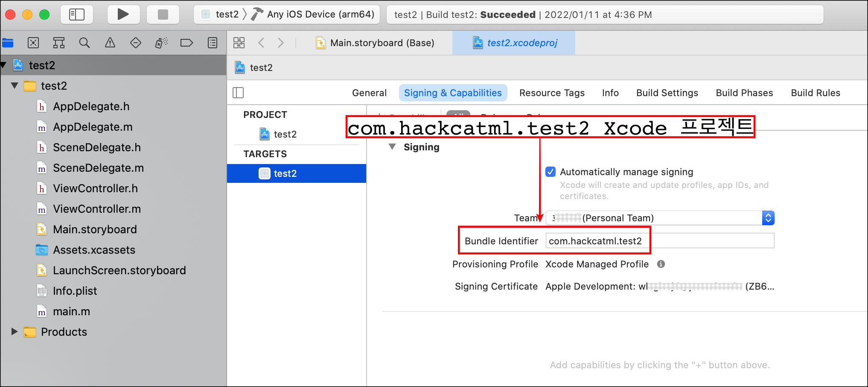
Task: Open the Issue navigator warning icon
Action: click(110, 43)
